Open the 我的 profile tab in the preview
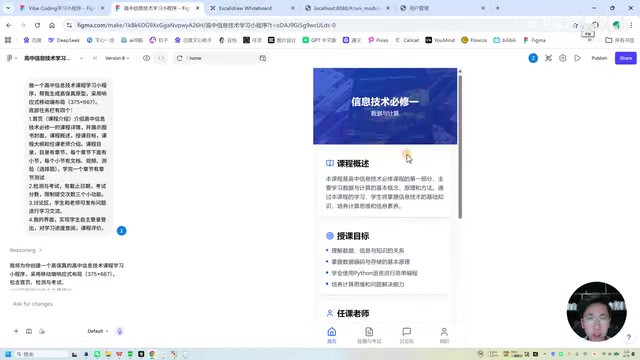The width and height of the screenshot is (640, 360). 444,336
